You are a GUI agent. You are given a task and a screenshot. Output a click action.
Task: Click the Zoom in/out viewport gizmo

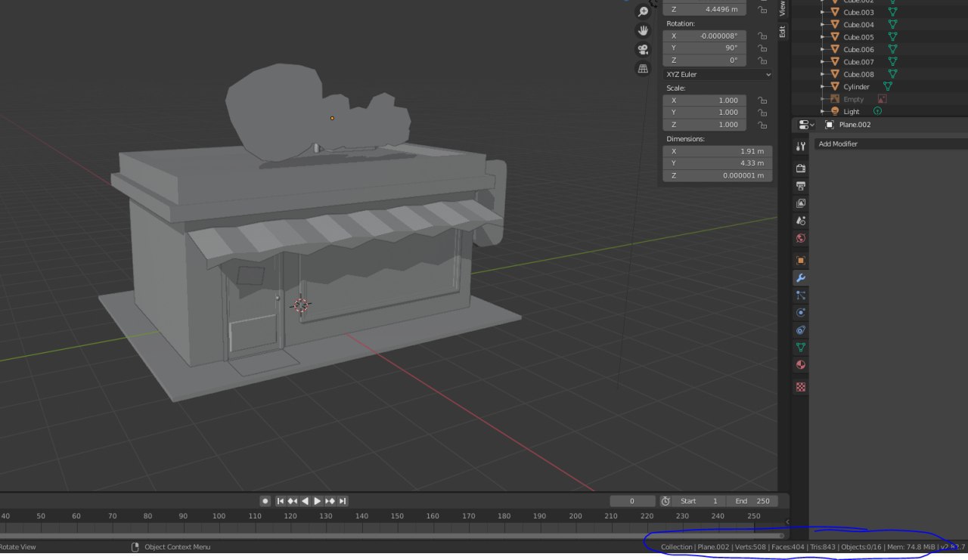coord(643,11)
